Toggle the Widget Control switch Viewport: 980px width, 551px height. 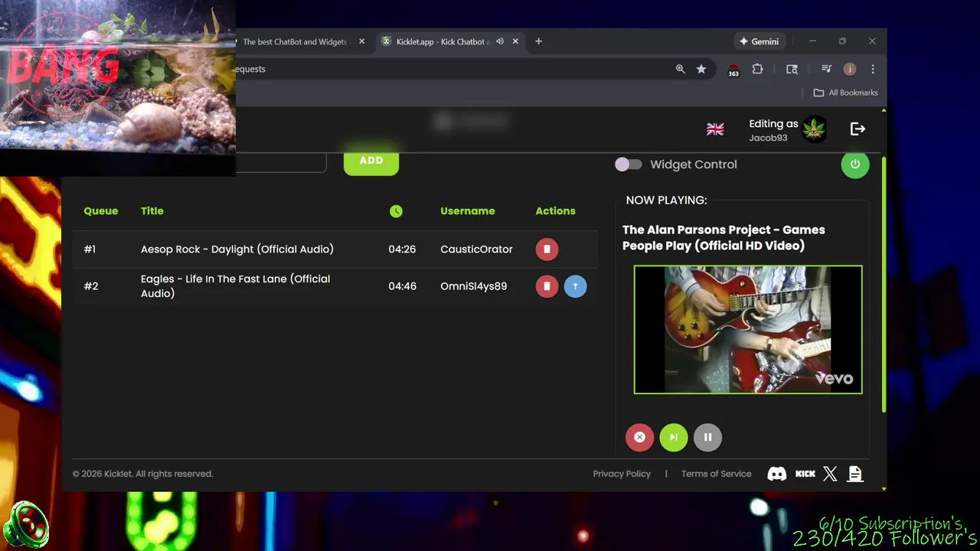[628, 165]
